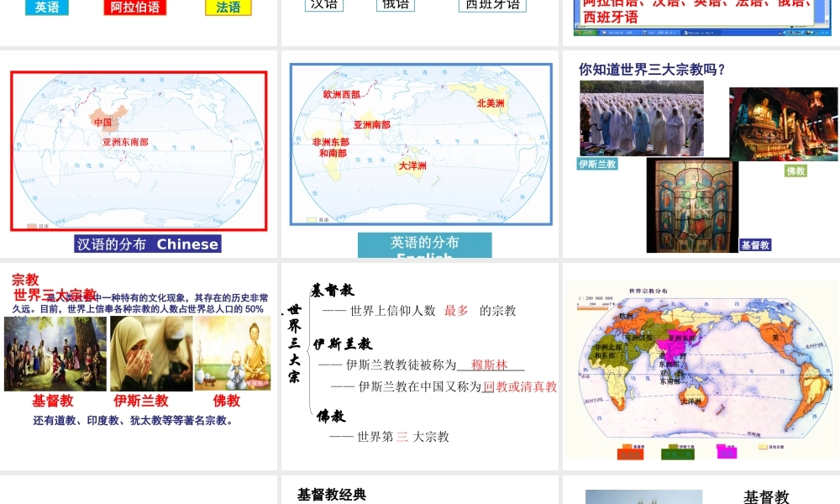840x504 pixels.
Task: Click the 汉语 legend swatch on Chinese map
Action: (32, 227)
